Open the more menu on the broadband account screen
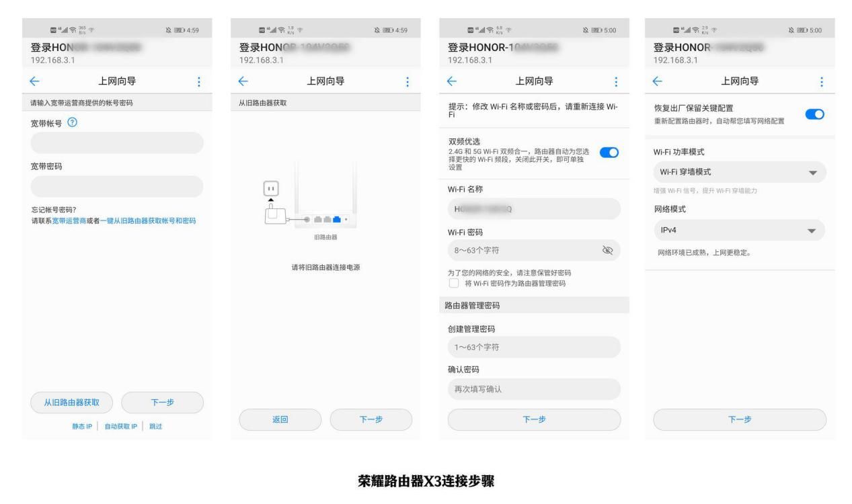 [x=198, y=82]
